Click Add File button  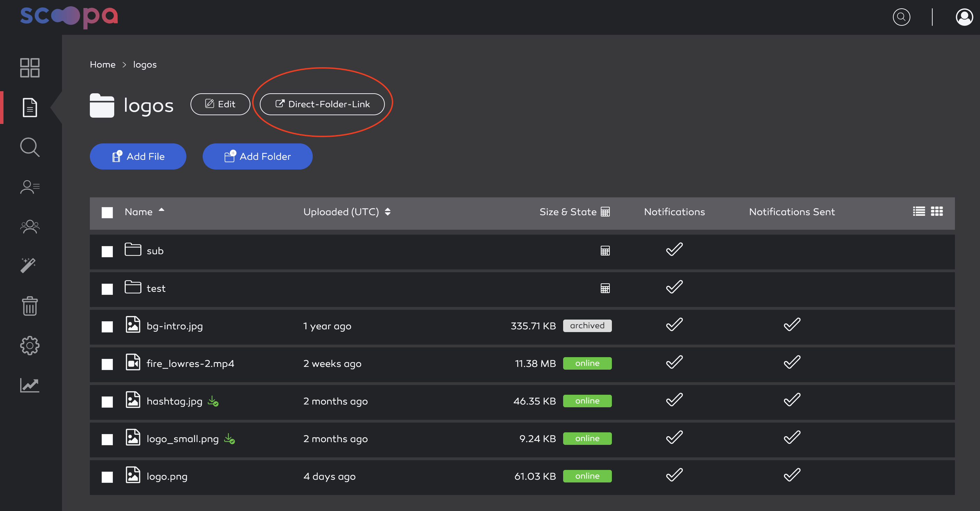click(138, 156)
